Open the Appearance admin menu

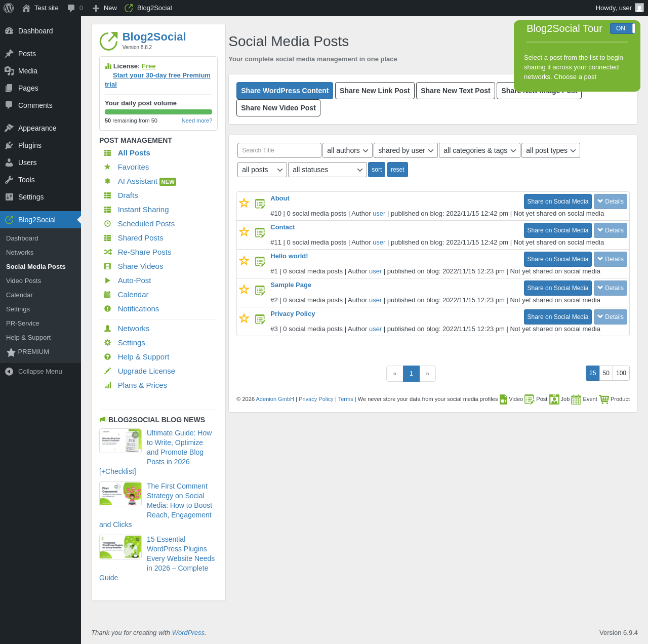[x=40, y=128]
